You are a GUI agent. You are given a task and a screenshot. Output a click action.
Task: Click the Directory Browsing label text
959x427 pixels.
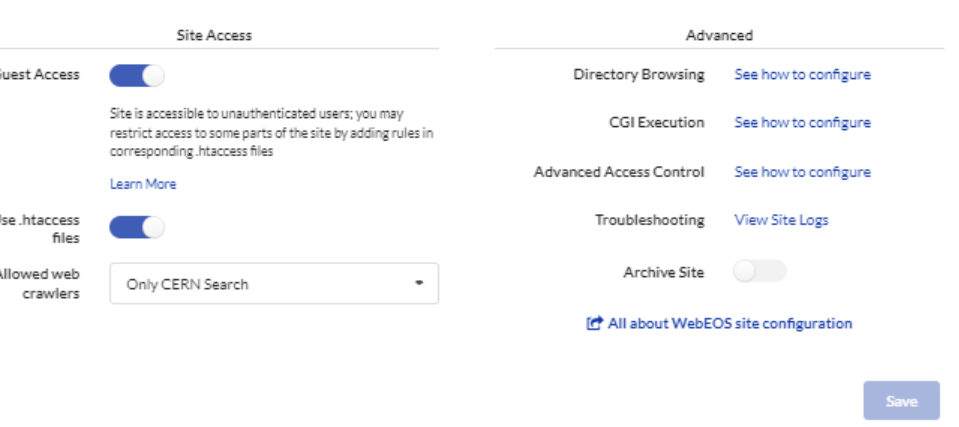point(639,75)
